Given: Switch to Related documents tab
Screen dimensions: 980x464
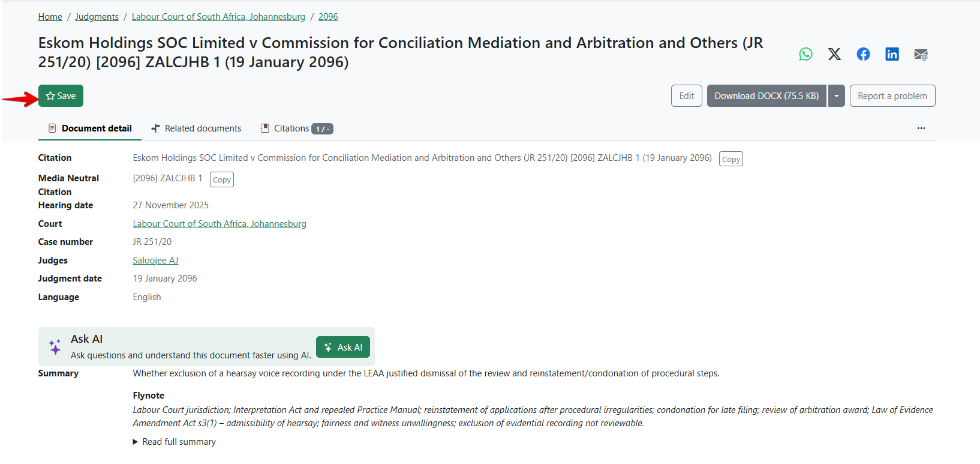Looking at the screenshot, I should [x=196, y=128].
